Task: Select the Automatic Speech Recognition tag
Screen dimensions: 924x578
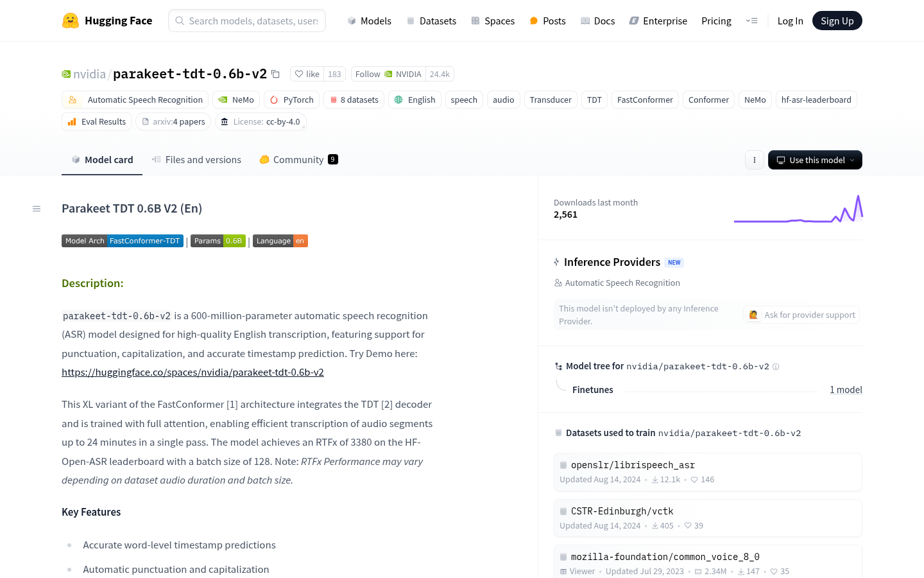Action: tap(135, 100)
